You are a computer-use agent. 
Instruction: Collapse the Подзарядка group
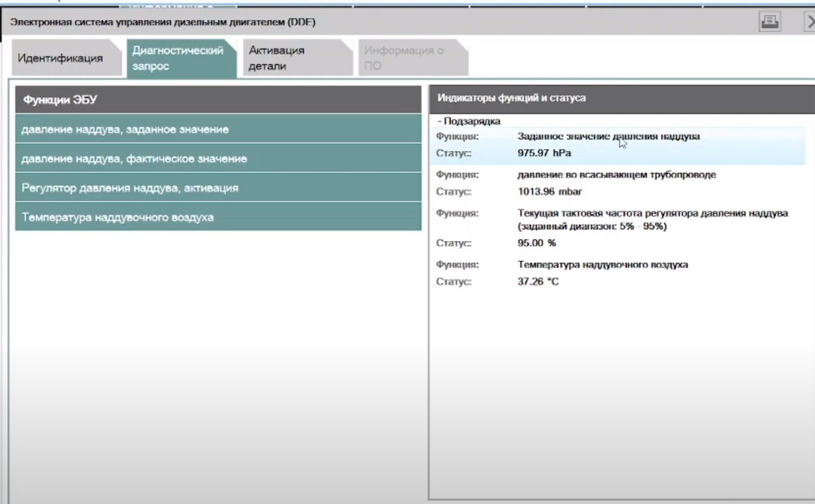[x=469, y=121]
